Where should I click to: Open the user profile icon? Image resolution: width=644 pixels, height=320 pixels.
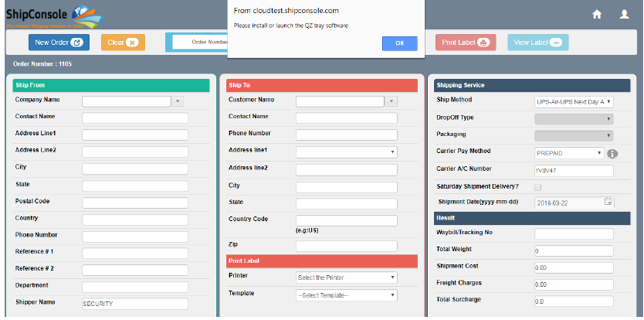624,15
